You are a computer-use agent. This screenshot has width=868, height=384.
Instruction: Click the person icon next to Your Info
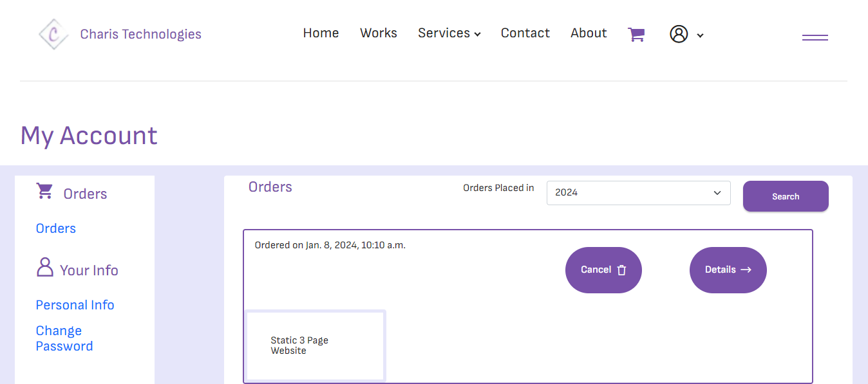pos(44,268)
